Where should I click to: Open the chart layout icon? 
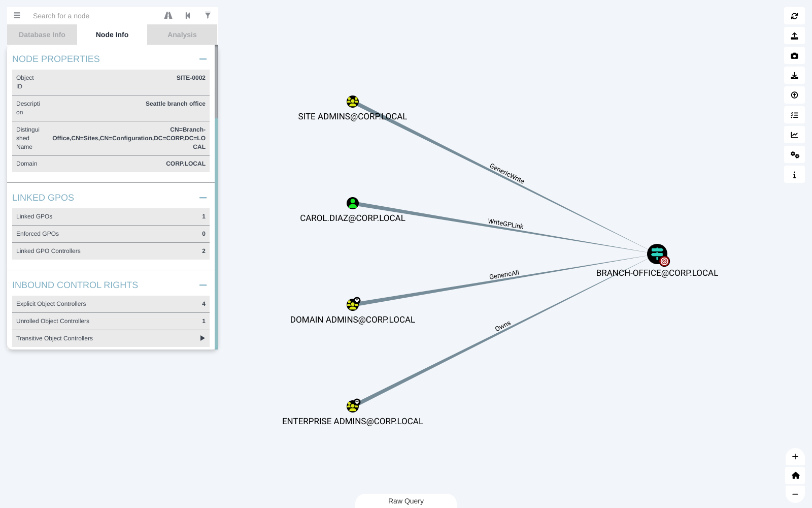point(794,135)
